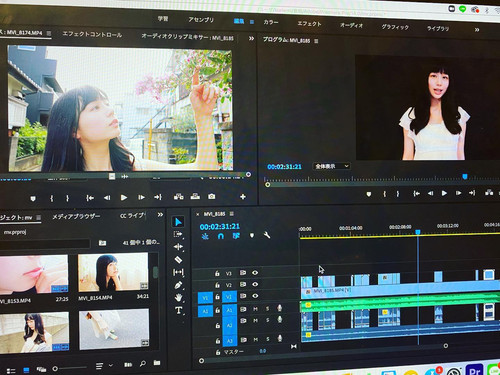Open timeline display settings wrench

point(267,235)
